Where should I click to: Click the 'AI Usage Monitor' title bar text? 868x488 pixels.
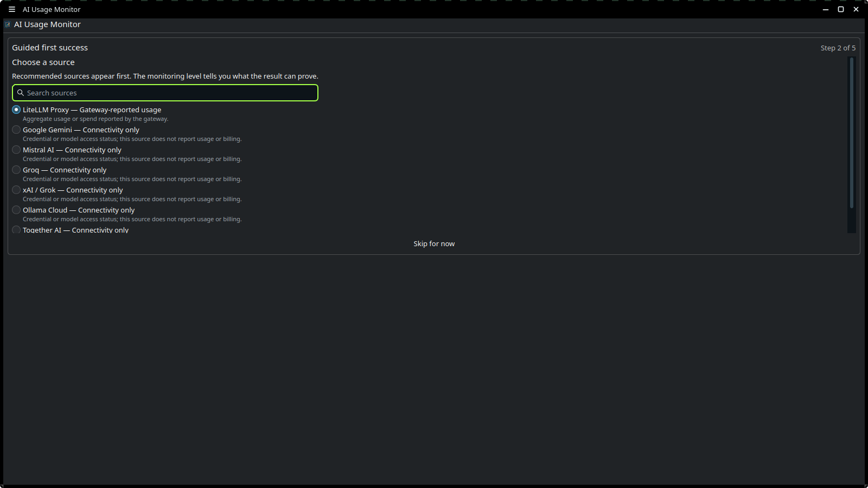(x=52, y=9)
